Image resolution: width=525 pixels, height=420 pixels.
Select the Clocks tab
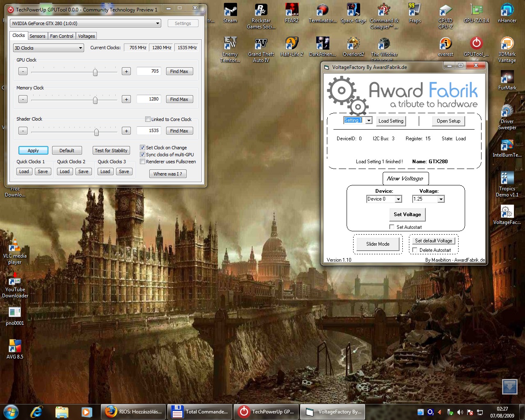(x=18, y=35)
